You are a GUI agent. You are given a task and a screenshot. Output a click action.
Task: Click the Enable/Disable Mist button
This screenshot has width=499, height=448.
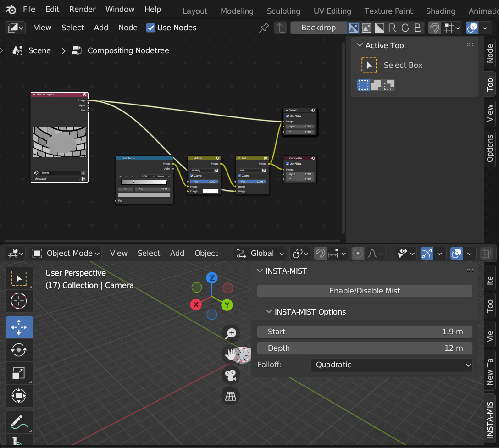(x=365, y=291)
